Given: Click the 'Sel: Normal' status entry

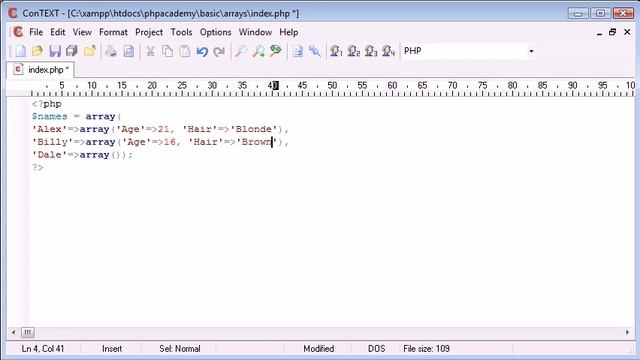Looking at the screenshot, I should pyautogui.click(x=180, y=349).
